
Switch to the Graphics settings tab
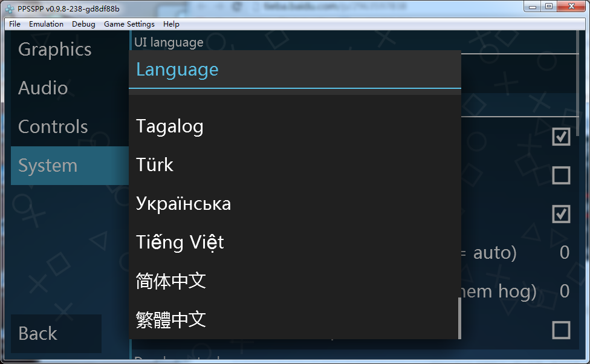coord(70,50)
